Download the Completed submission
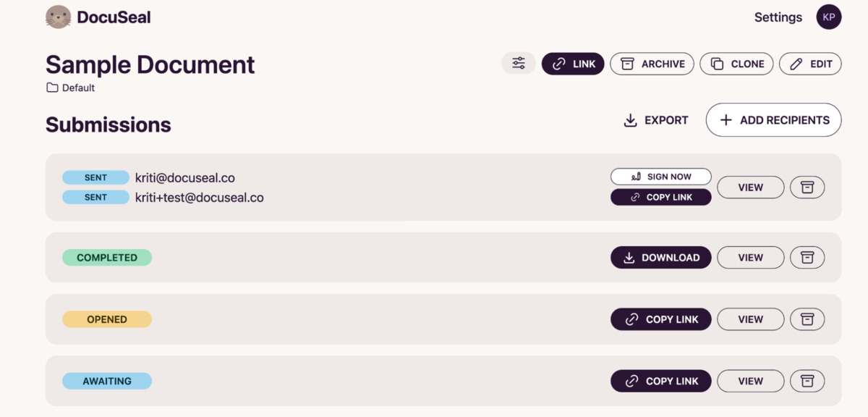 661,258
